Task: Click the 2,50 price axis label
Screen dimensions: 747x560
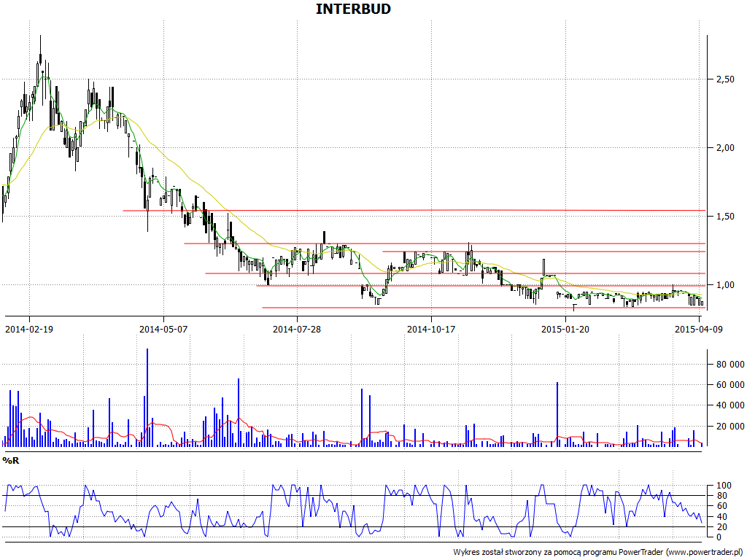Action: (725, 79)
